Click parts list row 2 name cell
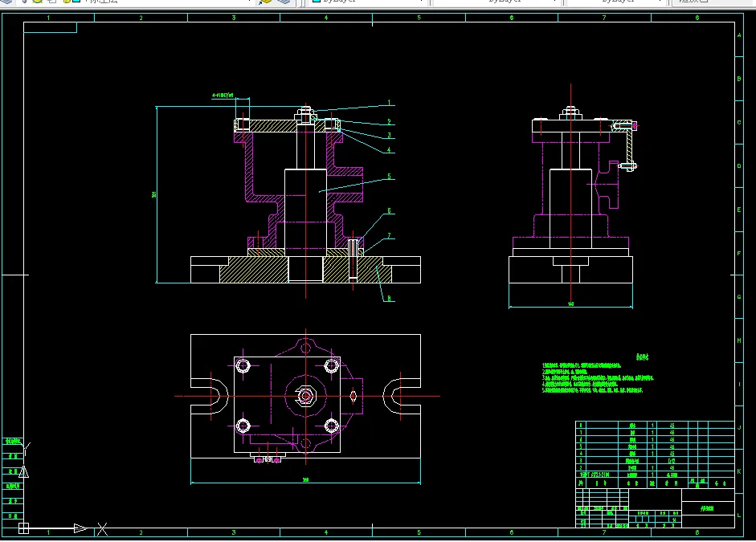Image resolution: width=756 pixels, height=542 pixels. 632,467
